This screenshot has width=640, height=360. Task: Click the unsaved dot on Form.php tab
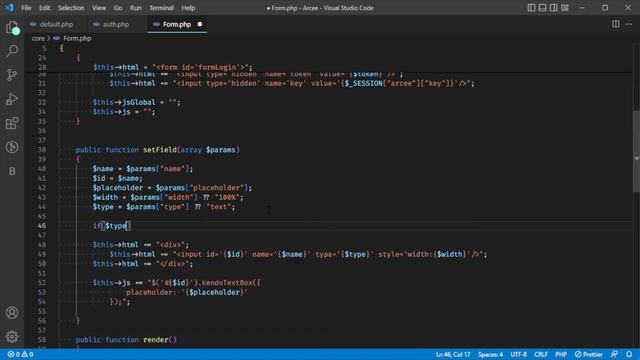pos(200,24)
